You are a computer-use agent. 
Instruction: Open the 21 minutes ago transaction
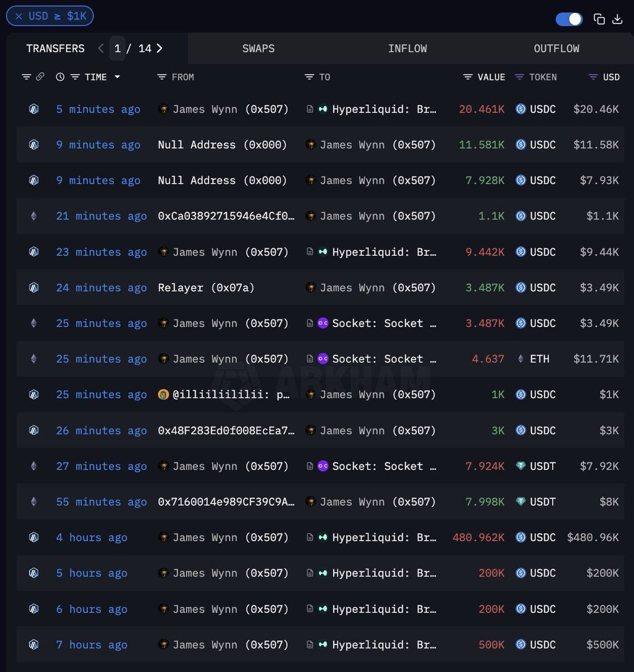click(x=101, y=216)
